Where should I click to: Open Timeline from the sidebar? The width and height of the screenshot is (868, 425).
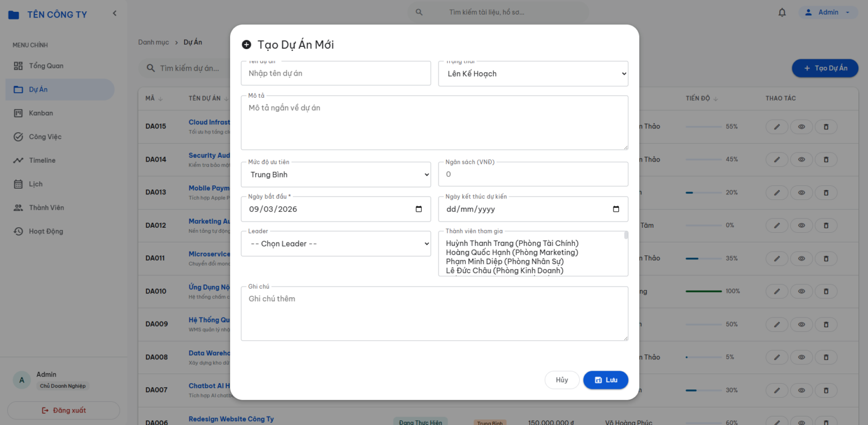[x=60, y=161]
